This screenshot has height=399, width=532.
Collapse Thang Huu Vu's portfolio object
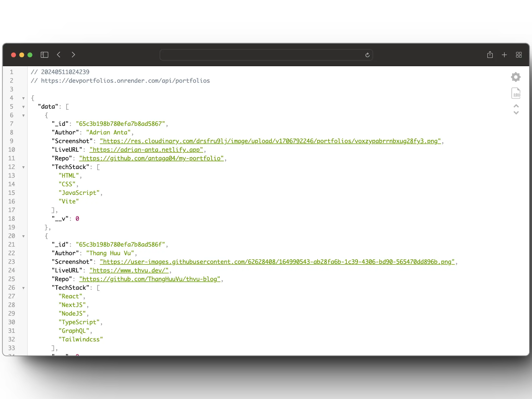click(23, 236)
